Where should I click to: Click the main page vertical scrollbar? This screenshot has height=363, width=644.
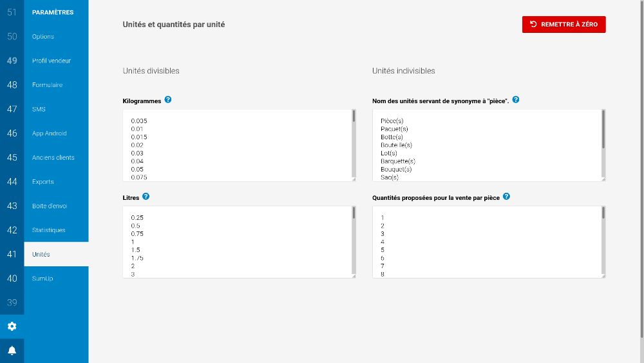(641, 168)
